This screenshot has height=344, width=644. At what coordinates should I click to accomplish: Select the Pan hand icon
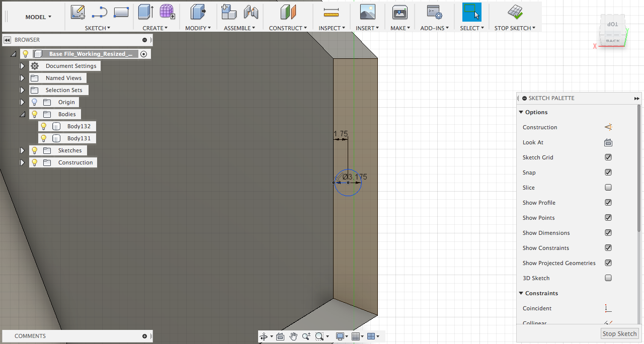[x=293, y=336]
